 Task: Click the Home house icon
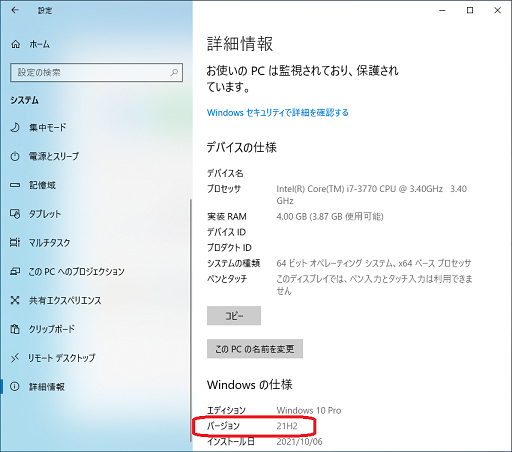click(x=16, y=44)
